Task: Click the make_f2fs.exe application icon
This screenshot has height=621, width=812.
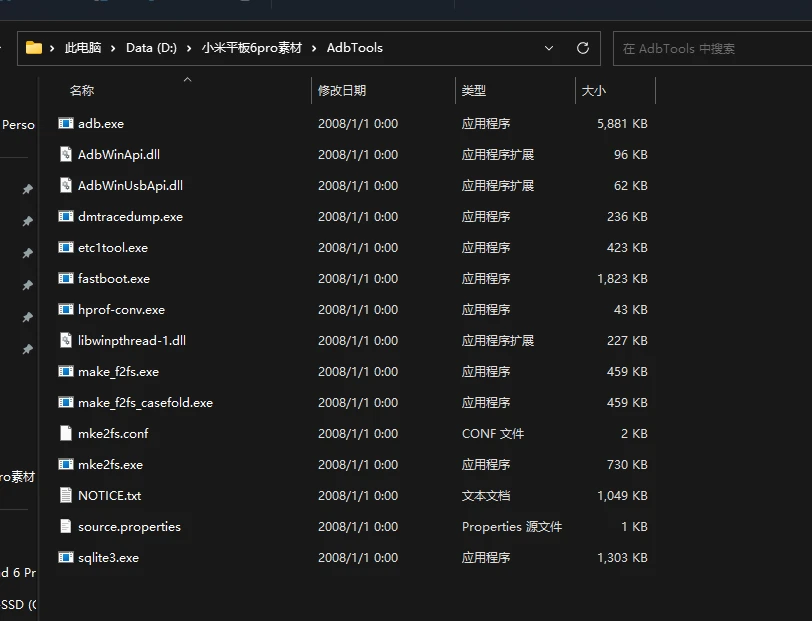Action: [66, 371]
